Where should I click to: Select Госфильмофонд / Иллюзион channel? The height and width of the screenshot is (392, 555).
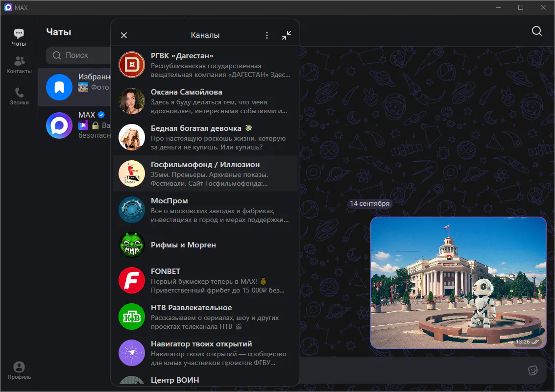tap(205, 173)
